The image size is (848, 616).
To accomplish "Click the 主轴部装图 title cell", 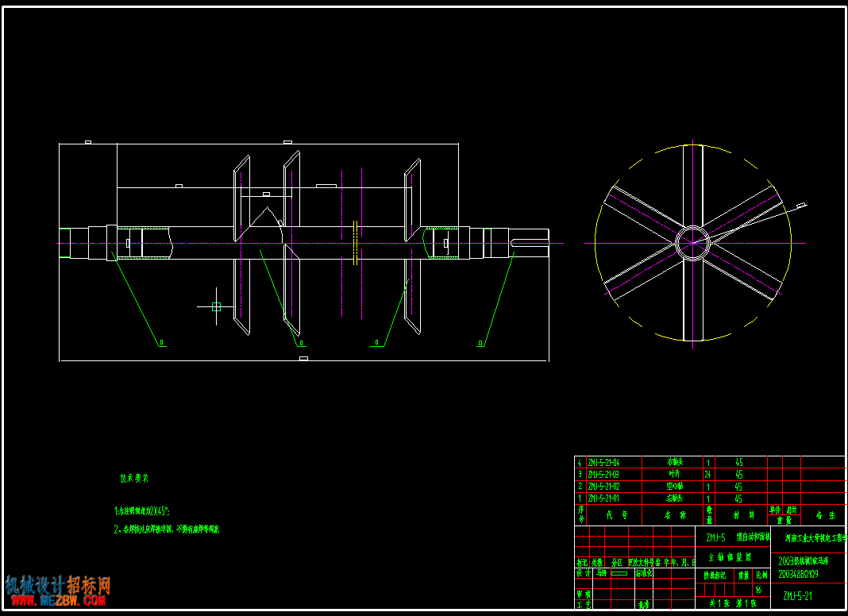I will click(732, 557).
